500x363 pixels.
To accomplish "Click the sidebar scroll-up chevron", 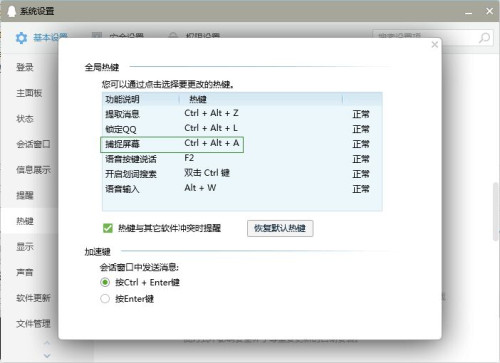I will point(47,343).
